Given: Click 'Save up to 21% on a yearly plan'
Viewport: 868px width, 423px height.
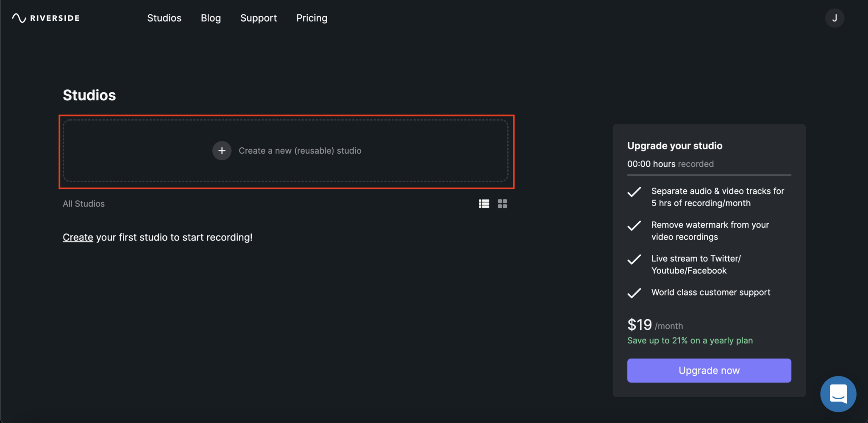Looking at the screenshot, I should (x=690, y=341).
